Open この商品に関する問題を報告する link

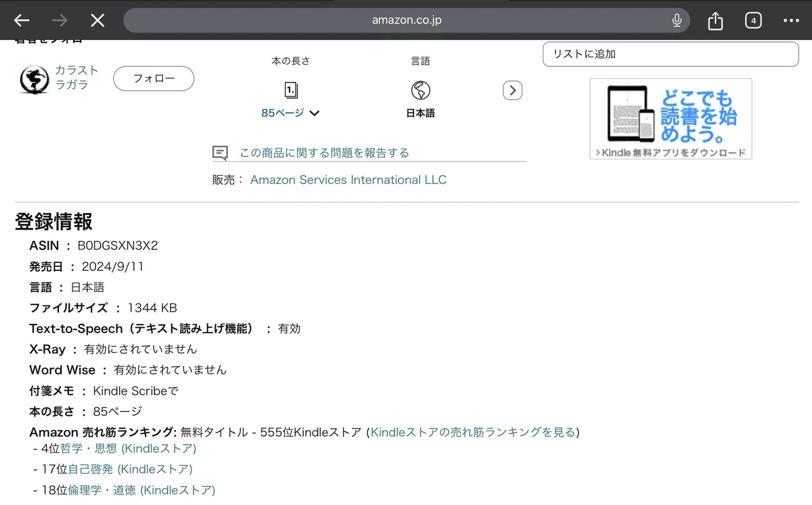(324, 153)
